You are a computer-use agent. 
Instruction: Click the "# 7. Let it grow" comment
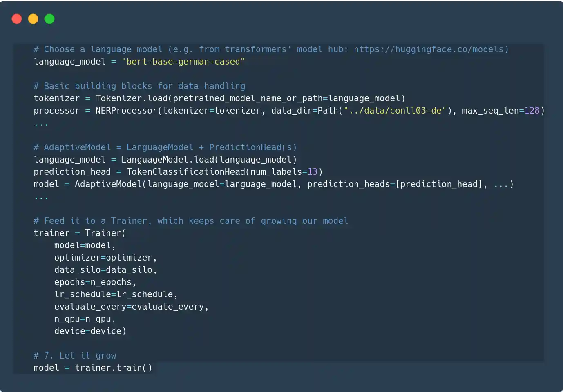pyautogui.click(x=75, y=355)
